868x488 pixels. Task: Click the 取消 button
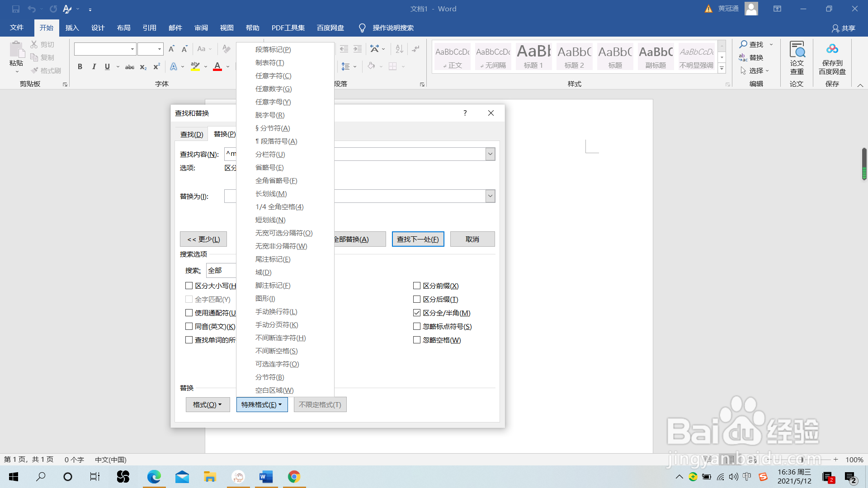pyautogui.click(x=472, y=239)
